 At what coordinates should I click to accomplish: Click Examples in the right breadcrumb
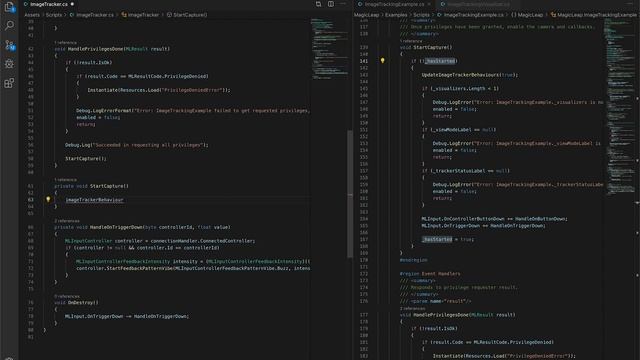pos(396,15)
